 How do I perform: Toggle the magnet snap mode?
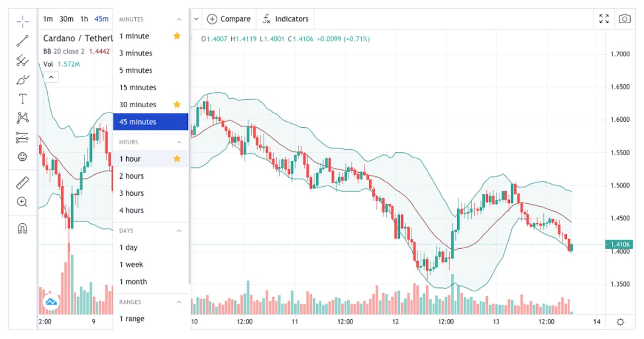point(23,229)
